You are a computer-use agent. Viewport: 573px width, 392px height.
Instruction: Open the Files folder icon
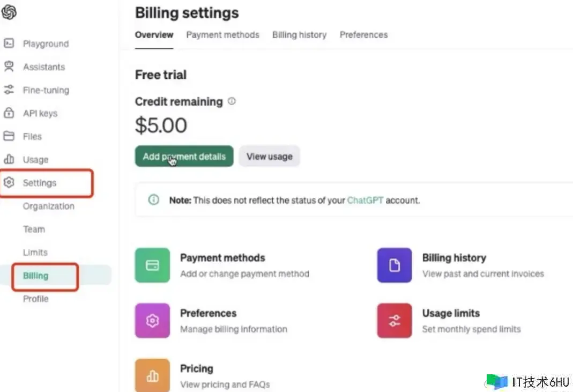[9, 136]
